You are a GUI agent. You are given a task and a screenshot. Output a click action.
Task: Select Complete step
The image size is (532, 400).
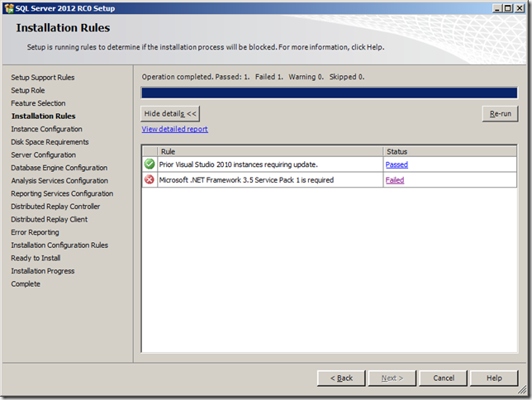click(x=26, y=283)
